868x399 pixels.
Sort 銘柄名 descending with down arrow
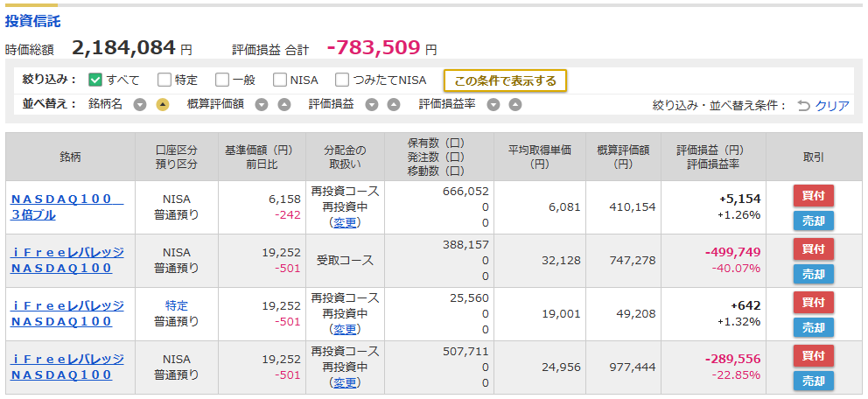click(139, 105)
